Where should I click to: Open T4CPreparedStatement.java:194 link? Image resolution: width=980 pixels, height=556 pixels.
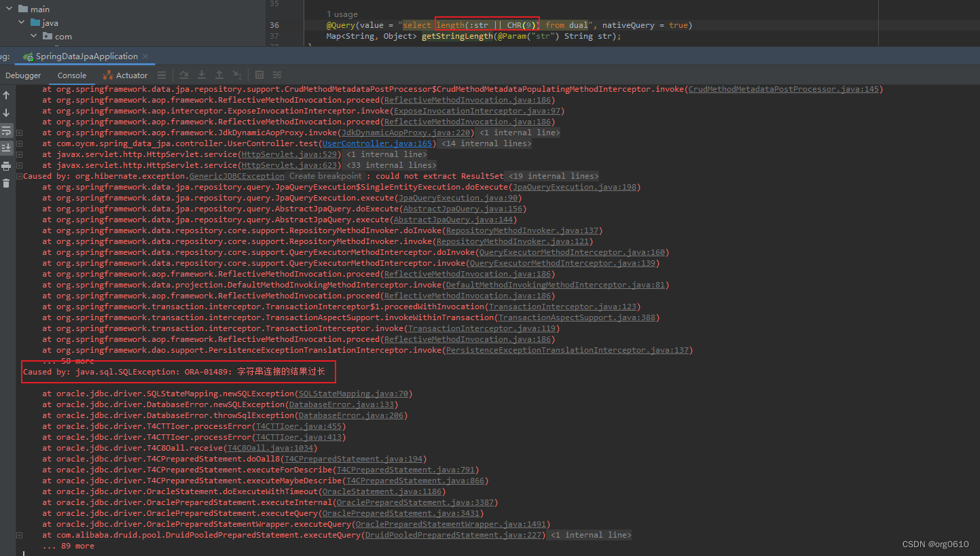(353, 459)
